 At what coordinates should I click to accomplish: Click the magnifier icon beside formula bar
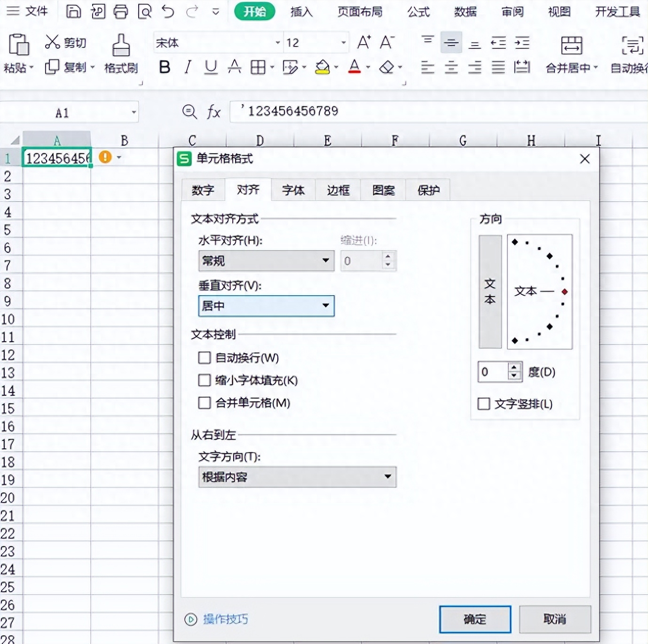tap(190, 112)
